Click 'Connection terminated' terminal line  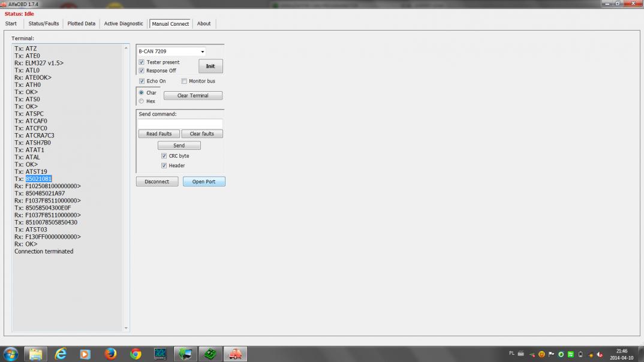[44, 251]
